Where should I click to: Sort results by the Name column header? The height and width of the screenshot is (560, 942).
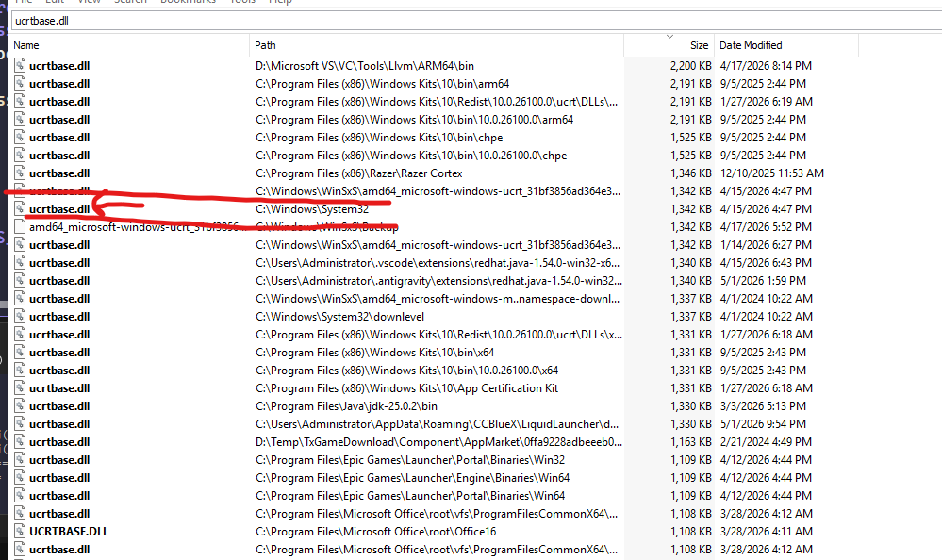pyautogui.click(x=129, y=45)
